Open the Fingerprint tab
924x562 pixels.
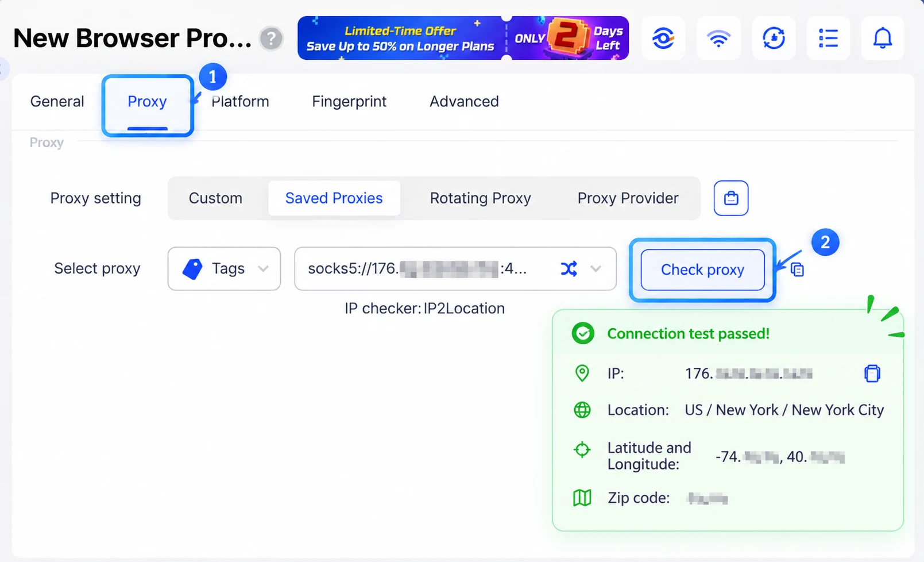point(349,101)
